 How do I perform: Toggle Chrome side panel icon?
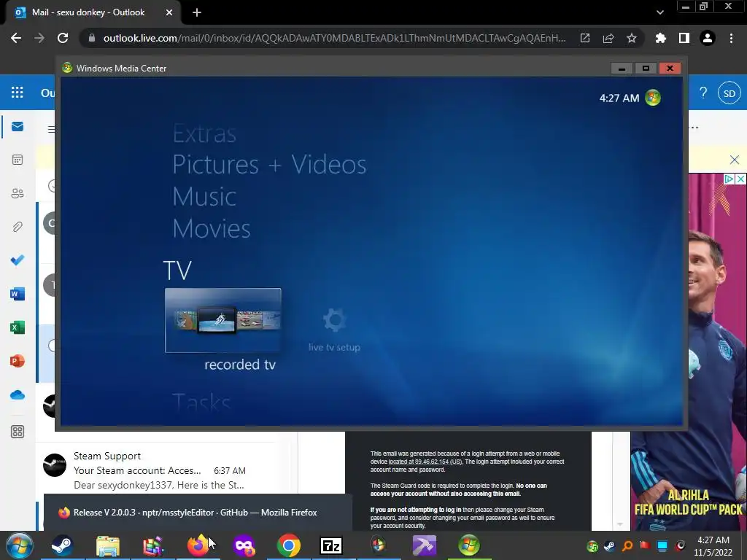684,38
